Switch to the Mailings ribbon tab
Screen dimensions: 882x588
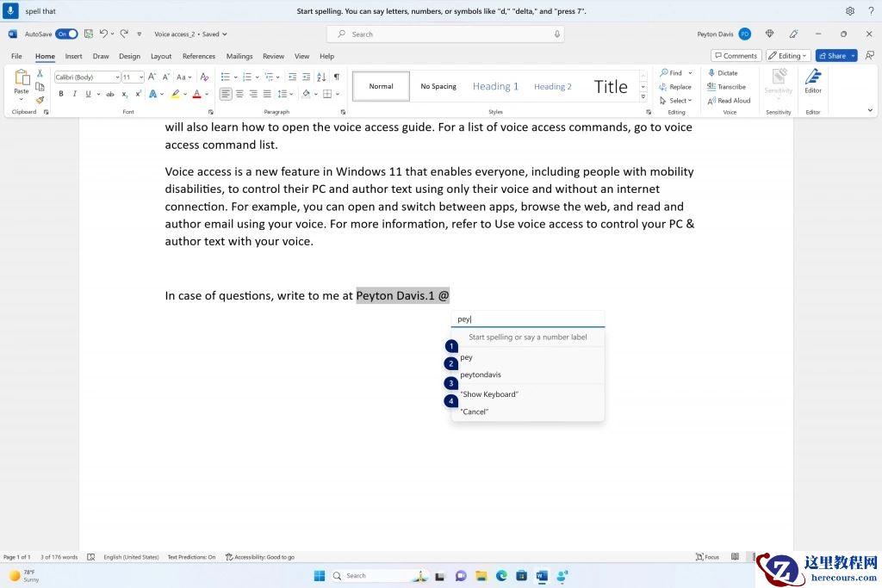pos(239,55)
